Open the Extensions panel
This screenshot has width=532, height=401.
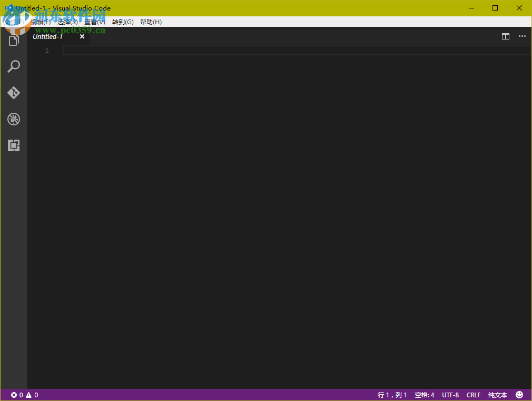pos(13,145)
